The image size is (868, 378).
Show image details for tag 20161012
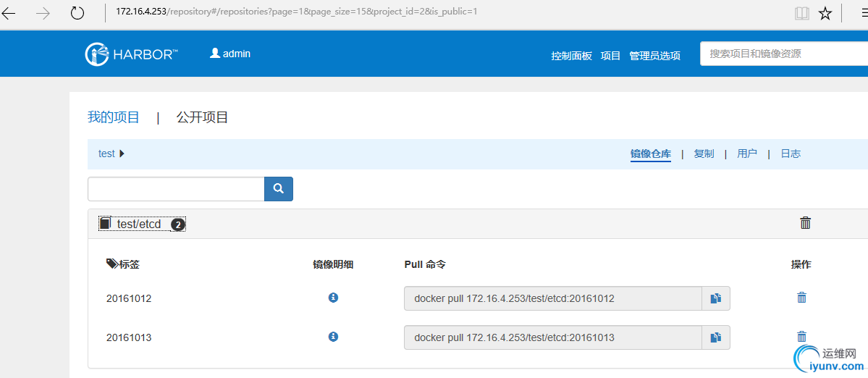coord(333,298)
